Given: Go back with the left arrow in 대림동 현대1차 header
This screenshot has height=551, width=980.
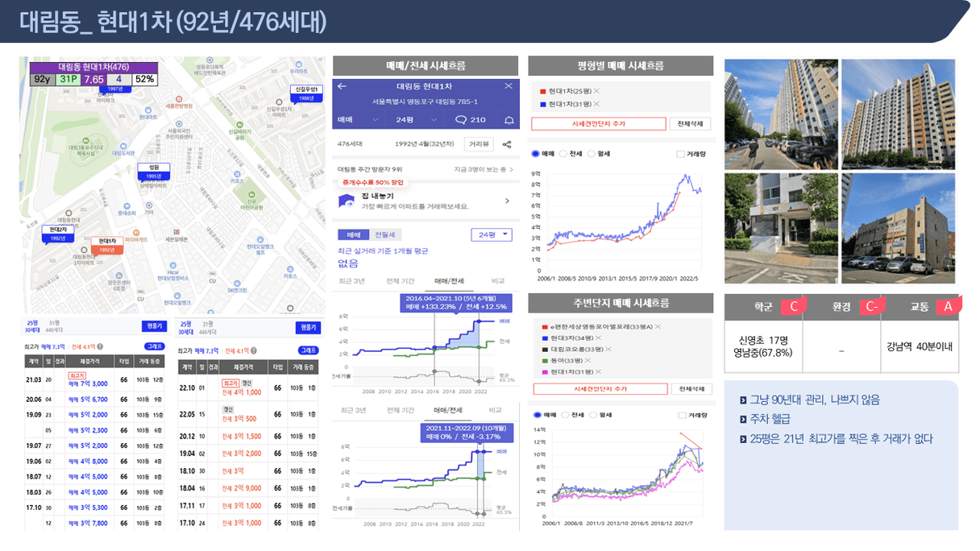Looking at the screenshot, I should point(343,86).
